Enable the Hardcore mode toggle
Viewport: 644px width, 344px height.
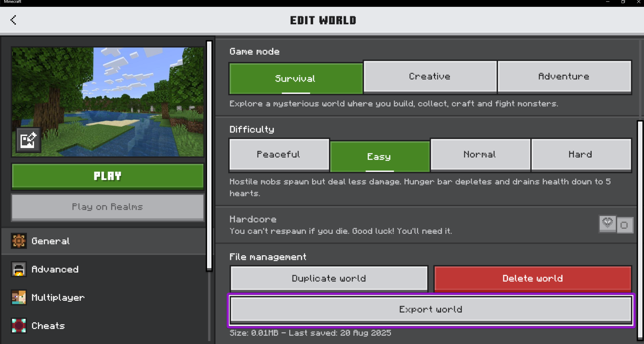click(625, 225)
